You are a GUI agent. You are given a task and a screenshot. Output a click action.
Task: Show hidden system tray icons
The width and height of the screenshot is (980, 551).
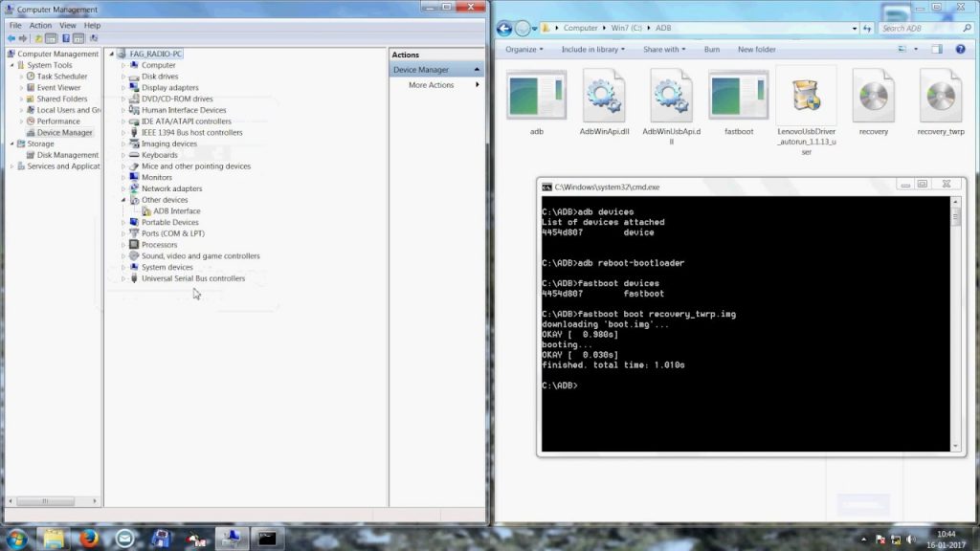click(x=864, y=540)
